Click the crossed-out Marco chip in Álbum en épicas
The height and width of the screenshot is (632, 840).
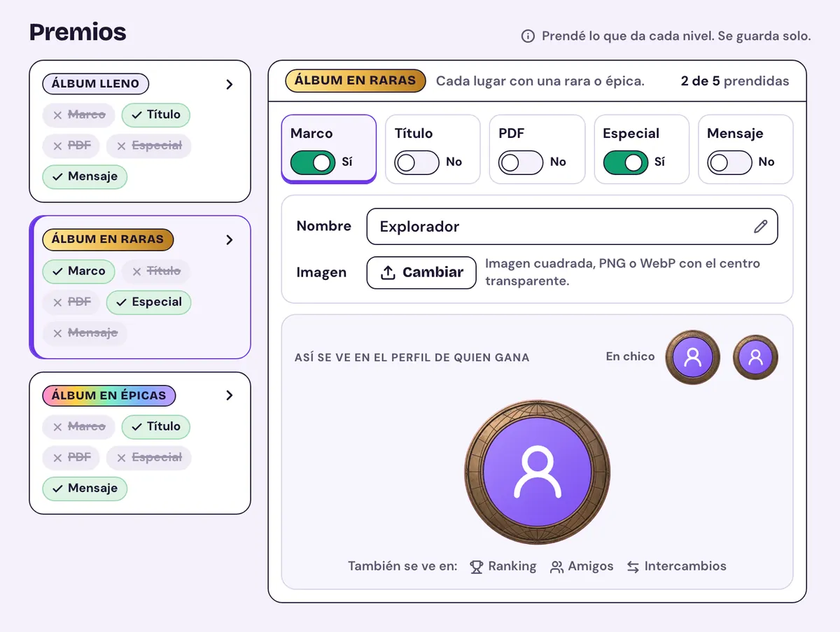click(78, 426)
